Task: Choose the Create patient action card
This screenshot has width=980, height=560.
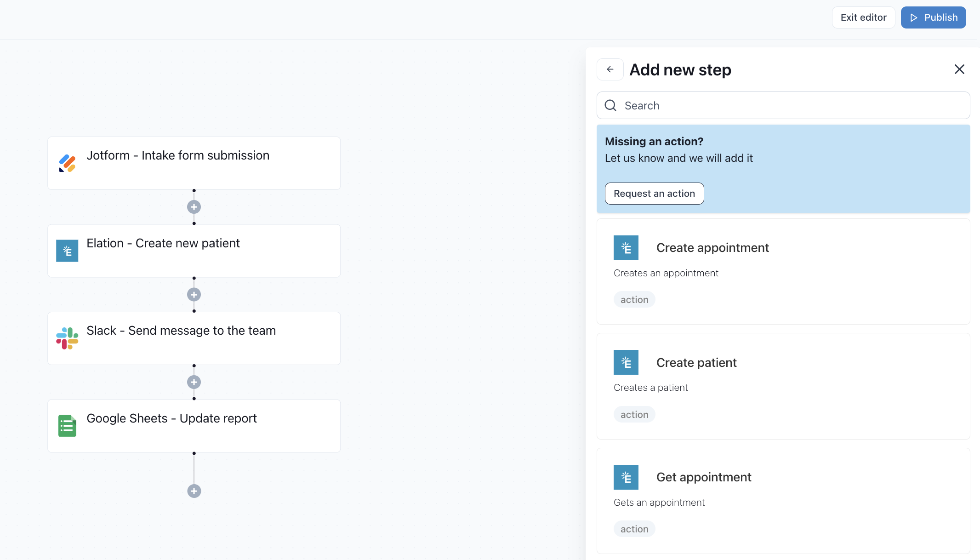Action: pyautogui.click(x=783, y=386)
